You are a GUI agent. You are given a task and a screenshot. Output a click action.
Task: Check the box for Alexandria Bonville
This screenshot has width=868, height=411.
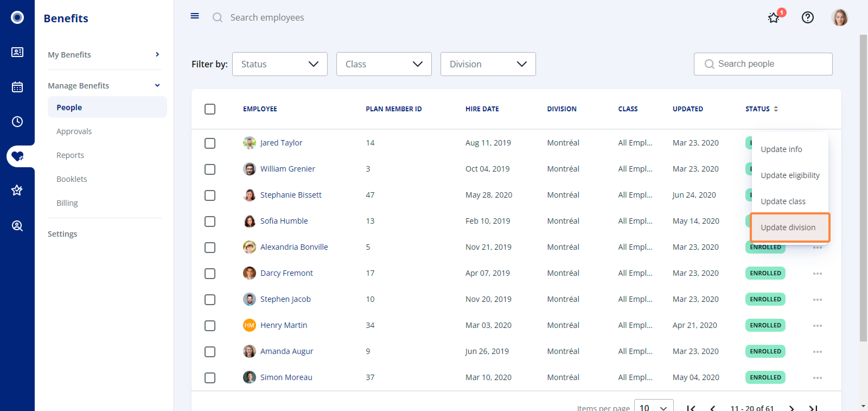[210, 247]
